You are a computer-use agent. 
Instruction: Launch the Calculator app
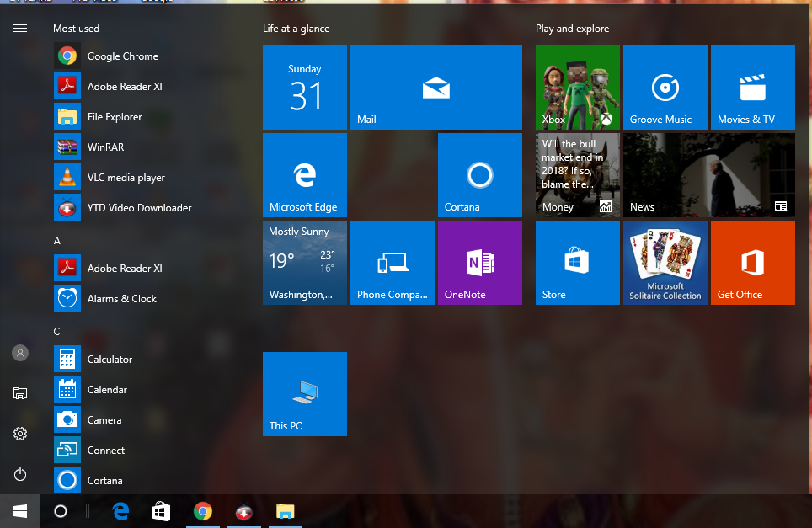click(125, 359)
